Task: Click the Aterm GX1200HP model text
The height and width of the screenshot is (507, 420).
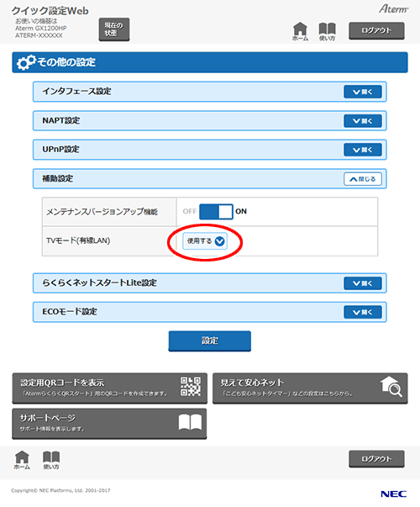Action: 41,29
